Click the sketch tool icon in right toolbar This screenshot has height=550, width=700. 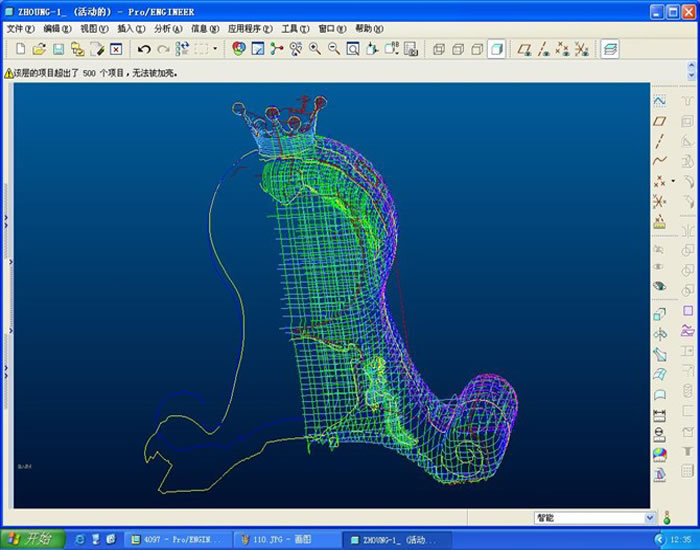click(659, 101)
